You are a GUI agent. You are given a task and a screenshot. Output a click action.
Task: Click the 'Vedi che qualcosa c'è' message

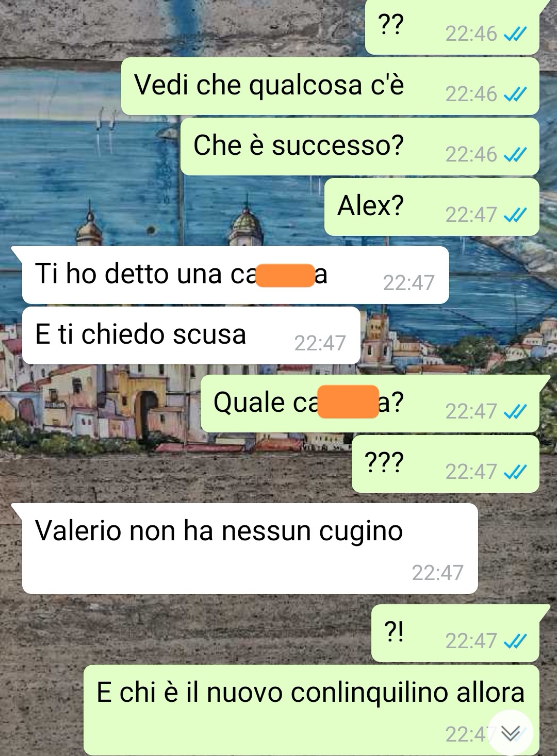pyautogui.click(x=330, y=86)
